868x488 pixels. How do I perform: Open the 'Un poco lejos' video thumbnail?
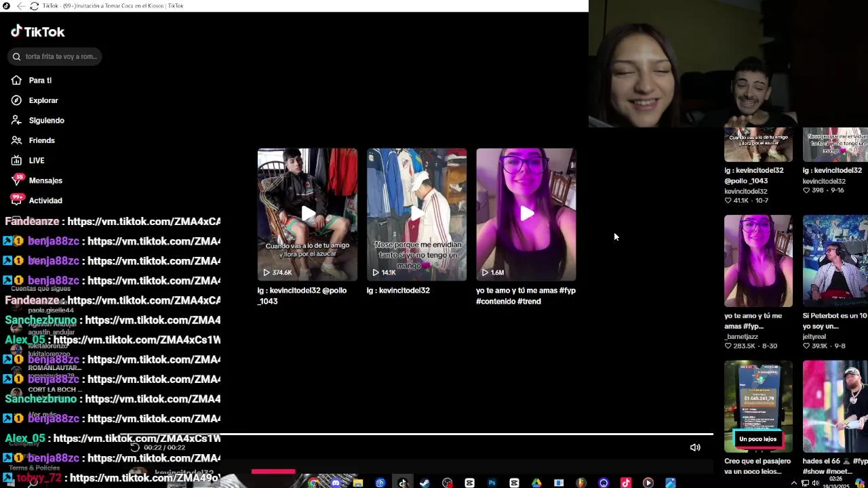(758, 406)
